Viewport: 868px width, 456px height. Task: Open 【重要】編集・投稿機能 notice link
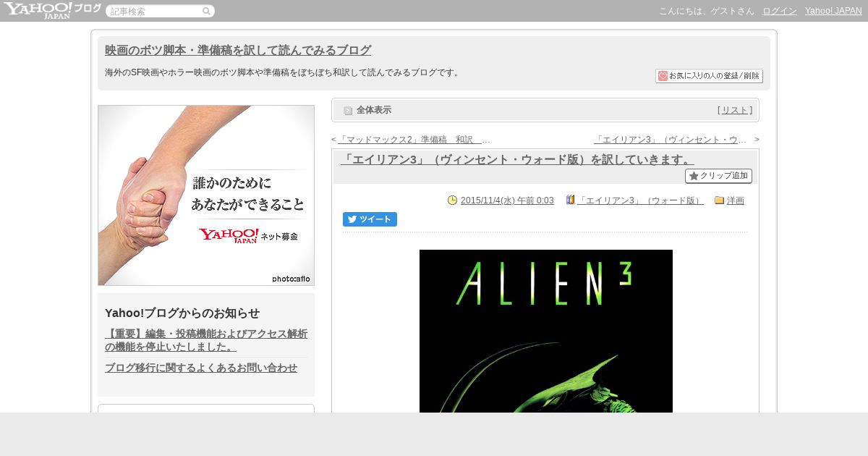[x=206, y=340]
